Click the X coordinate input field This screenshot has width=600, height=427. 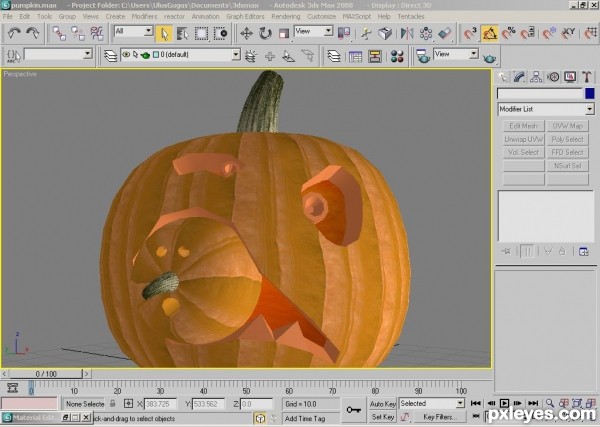pyautogui.click(x=160, y=404)
